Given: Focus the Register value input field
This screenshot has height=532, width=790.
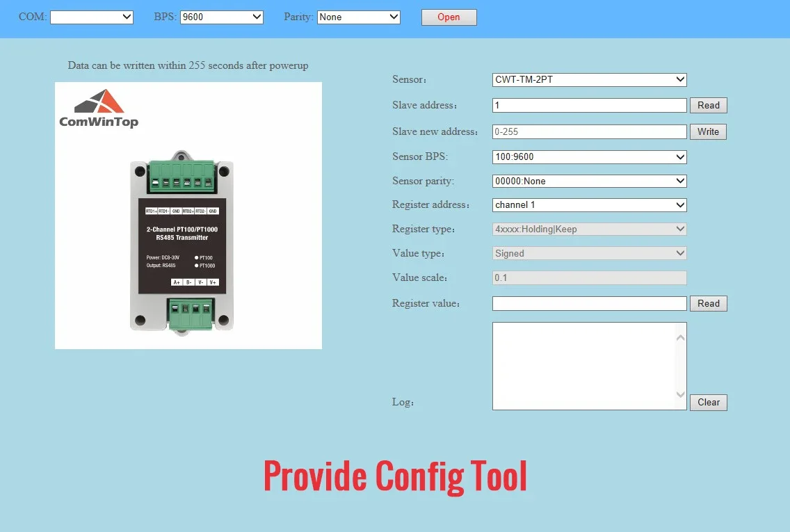Looking at the screenshot, I should coord(590,303).
